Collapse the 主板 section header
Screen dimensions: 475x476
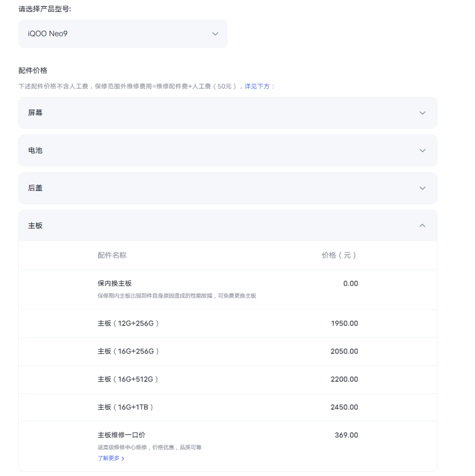(x=35, y=226)
